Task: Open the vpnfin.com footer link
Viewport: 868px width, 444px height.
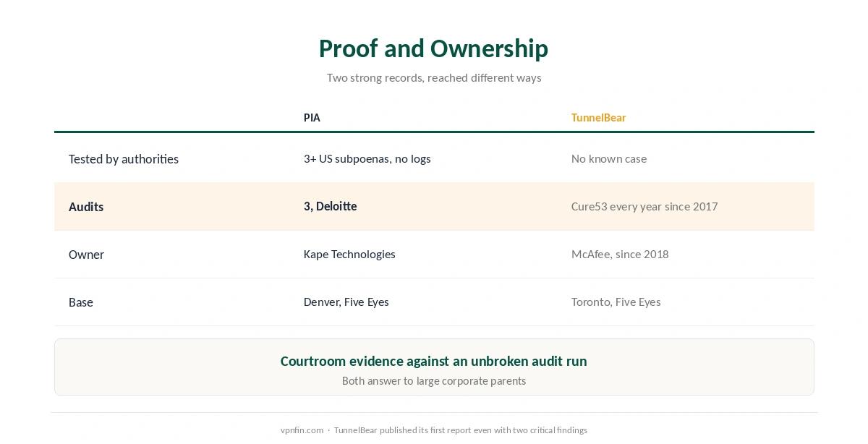Action: [302, 430]
